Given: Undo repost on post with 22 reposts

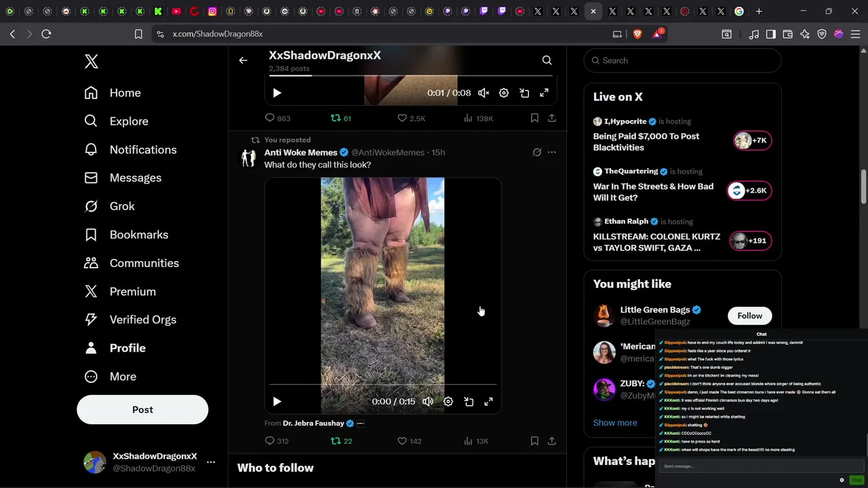Looking at the screenshot, I should point(340,441).
